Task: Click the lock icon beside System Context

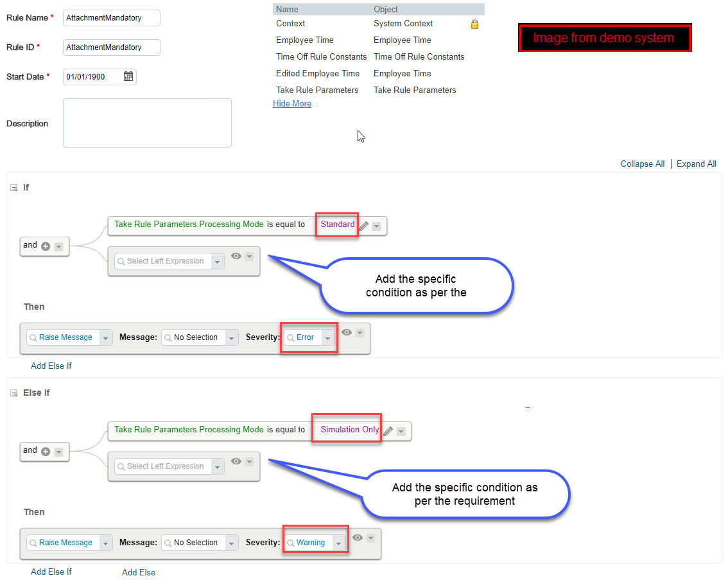Action: pos(474,24)
